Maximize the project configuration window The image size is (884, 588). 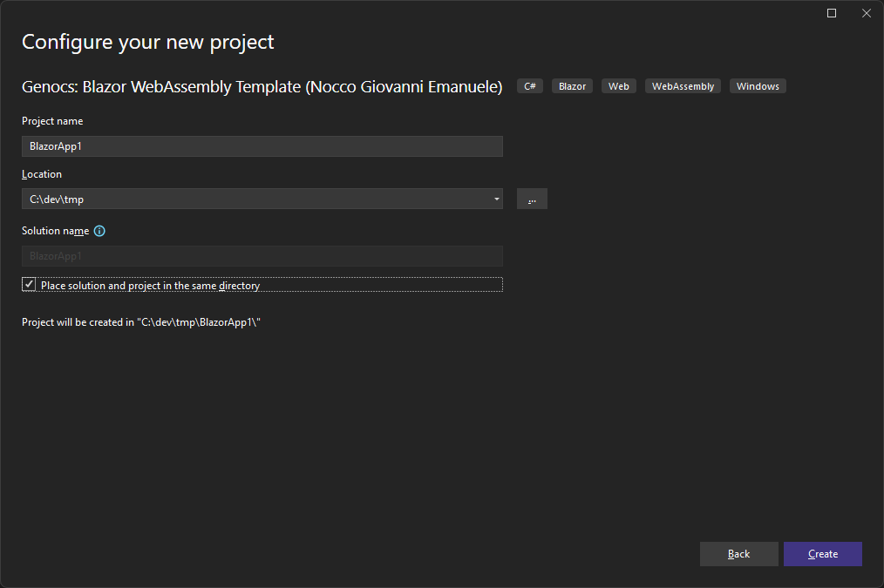[832, 13]
